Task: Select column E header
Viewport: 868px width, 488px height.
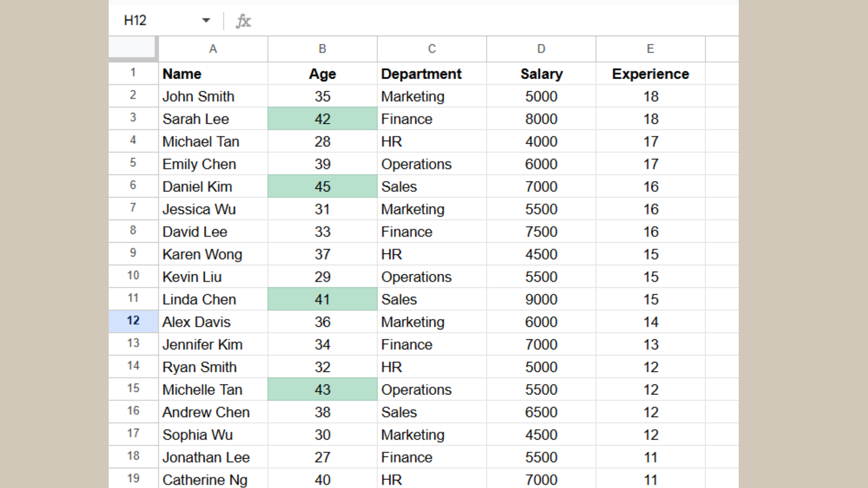Action: click(x=651, y=49)
